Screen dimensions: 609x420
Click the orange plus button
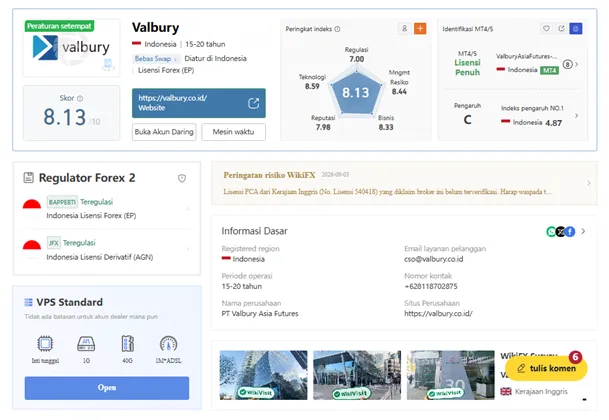[x=420, y=29]
